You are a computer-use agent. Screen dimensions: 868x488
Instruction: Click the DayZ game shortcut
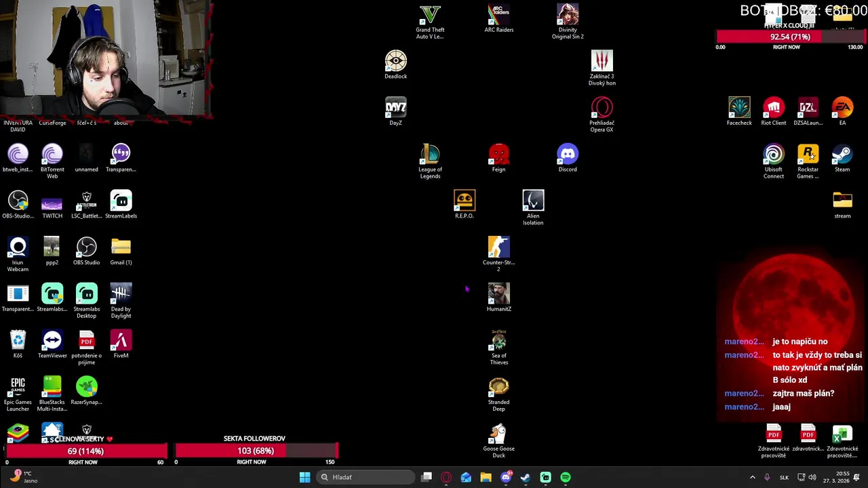pyautogui.click(x=396, y=112)
